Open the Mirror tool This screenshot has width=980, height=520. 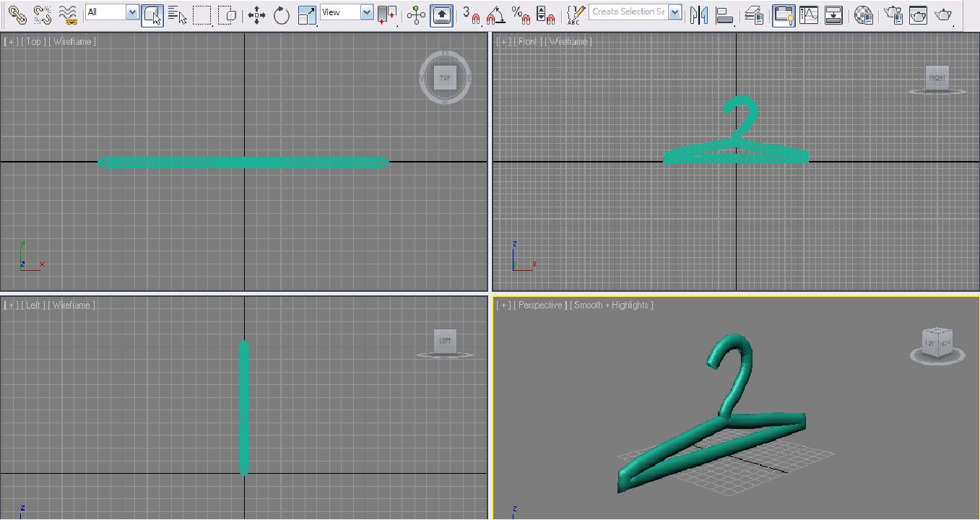click(x=698, y=14)
